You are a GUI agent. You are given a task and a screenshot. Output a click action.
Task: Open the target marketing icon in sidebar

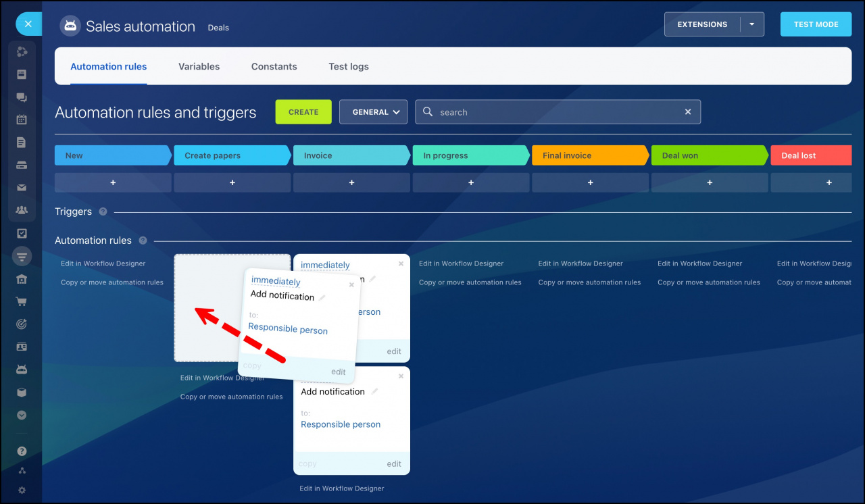point(22,324)
